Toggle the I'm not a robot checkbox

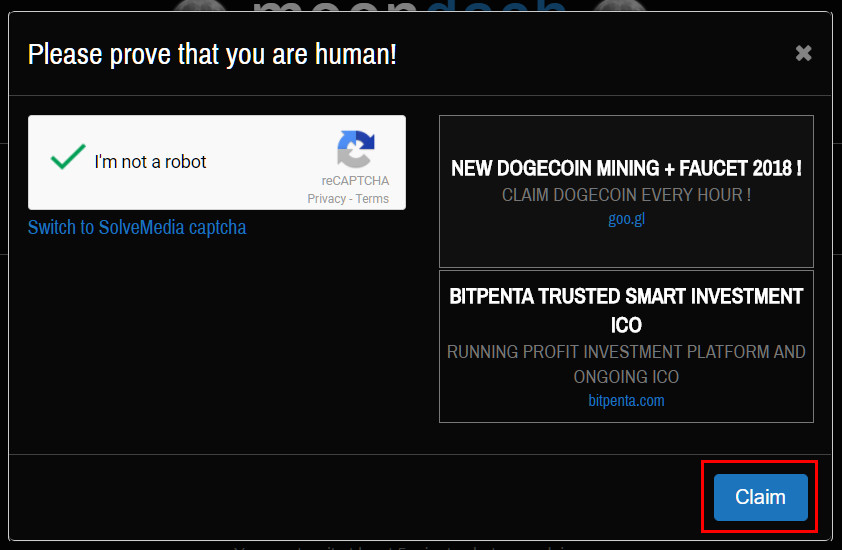68,157
